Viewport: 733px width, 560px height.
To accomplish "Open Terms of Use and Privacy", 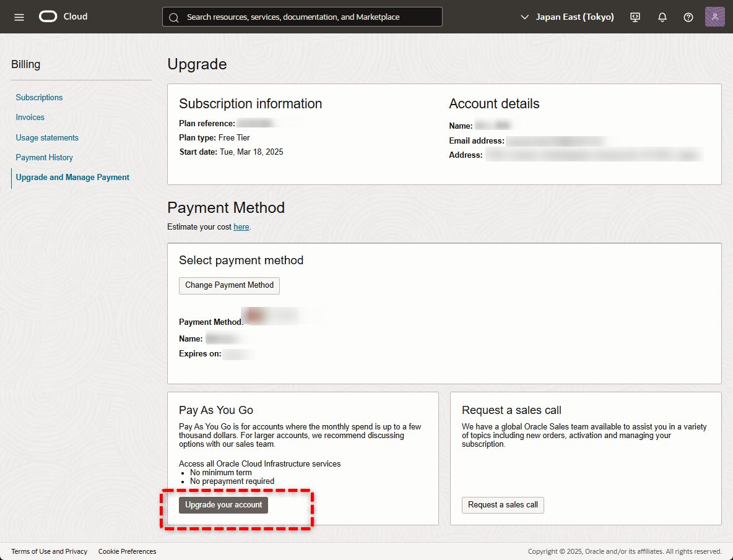I will [49, 551].
